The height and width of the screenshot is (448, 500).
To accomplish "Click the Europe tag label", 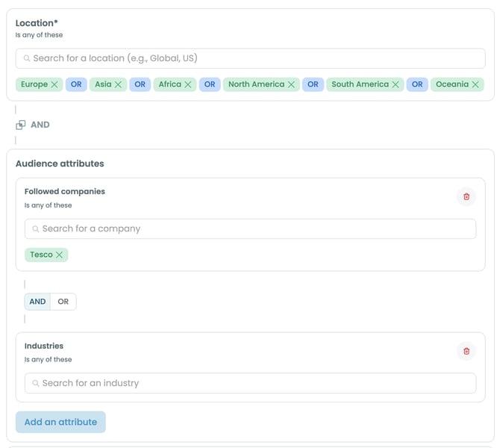I will (x=34, y=84).
